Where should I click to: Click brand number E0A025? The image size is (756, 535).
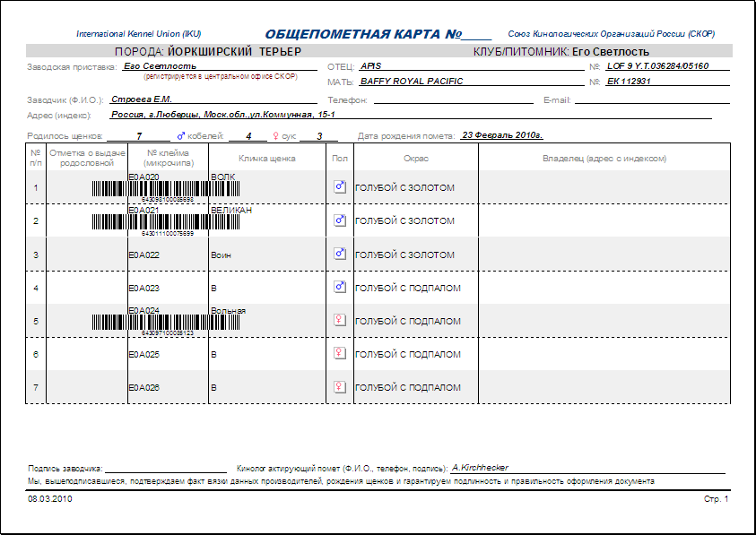pos(143,354)
